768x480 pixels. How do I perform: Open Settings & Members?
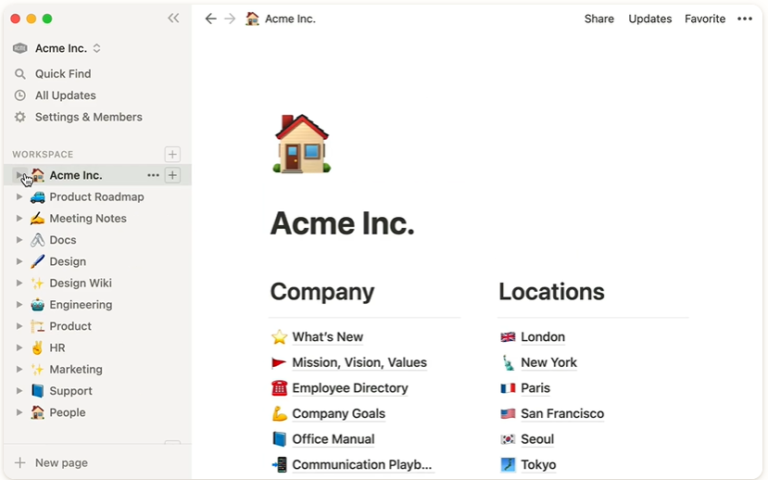tap(88, 117)
